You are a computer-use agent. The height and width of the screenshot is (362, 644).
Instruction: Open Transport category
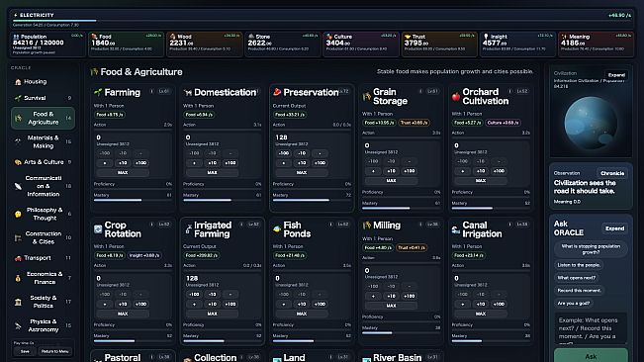[x=43, y=258]
